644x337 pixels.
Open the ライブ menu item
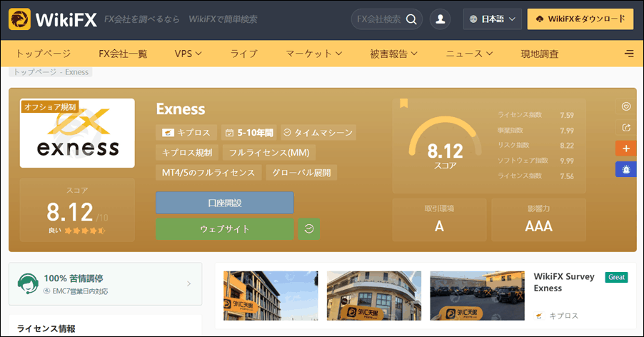[x=243, y=54]
